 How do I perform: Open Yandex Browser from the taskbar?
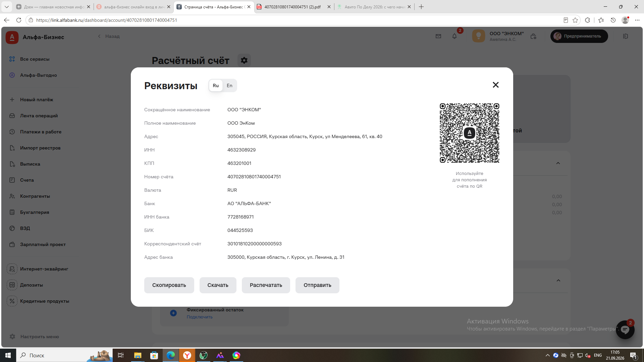187,355
